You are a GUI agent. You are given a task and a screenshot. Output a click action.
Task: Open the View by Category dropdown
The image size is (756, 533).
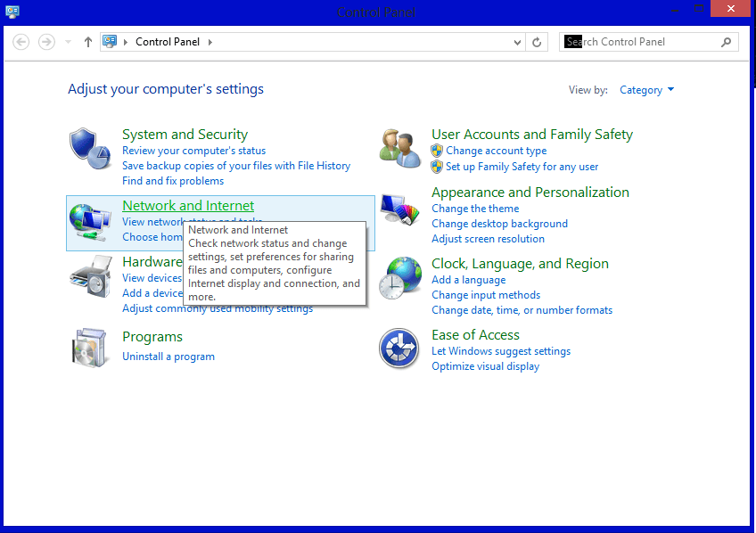[646, 89]
